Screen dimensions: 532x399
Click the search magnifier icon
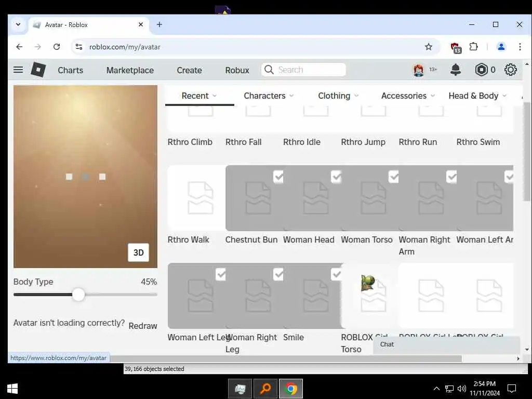[x=269, y=70]
